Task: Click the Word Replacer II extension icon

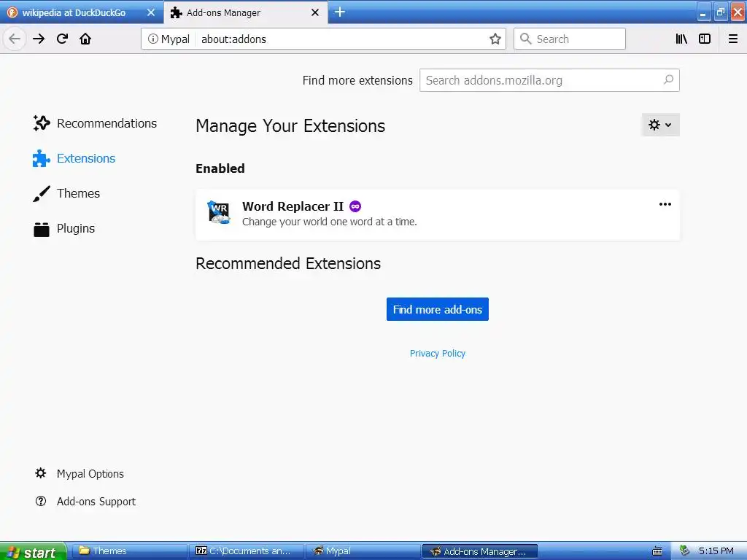Action: 219,212
